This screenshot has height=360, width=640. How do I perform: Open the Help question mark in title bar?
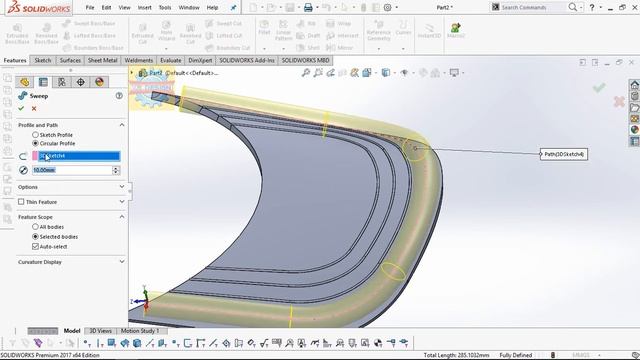[x=592, y=7]
